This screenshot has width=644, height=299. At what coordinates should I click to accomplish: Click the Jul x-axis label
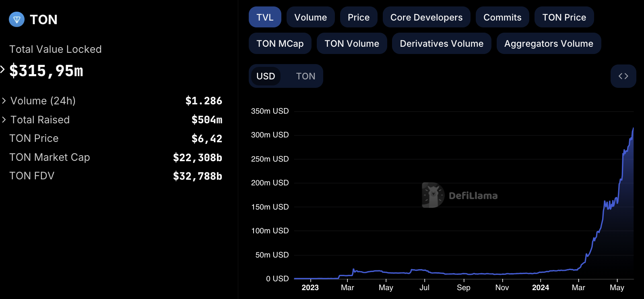coord(424,287)
